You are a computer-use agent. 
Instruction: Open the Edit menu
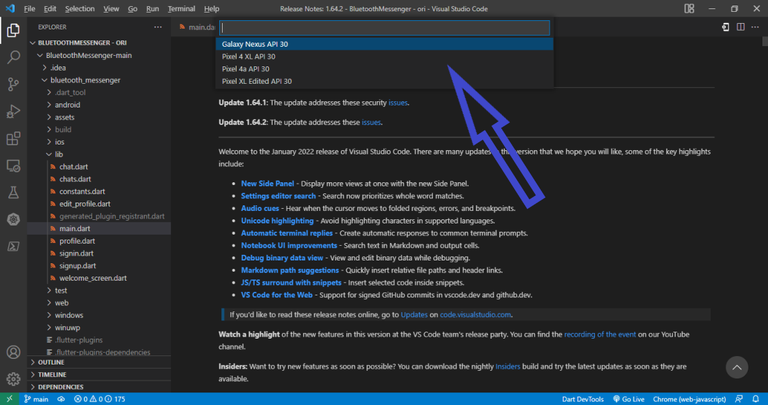click(x=50, y=9)
